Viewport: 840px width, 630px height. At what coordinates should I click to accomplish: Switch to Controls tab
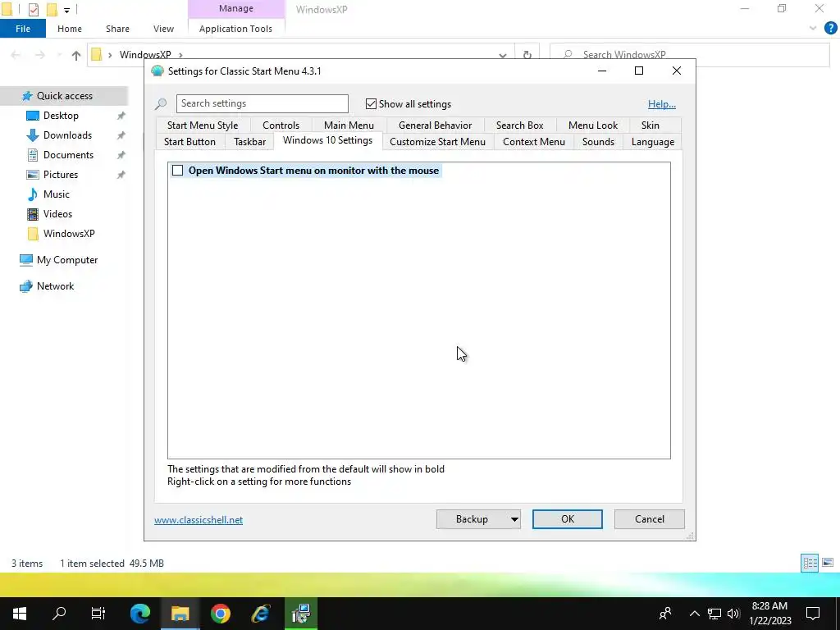click(281, 126)
